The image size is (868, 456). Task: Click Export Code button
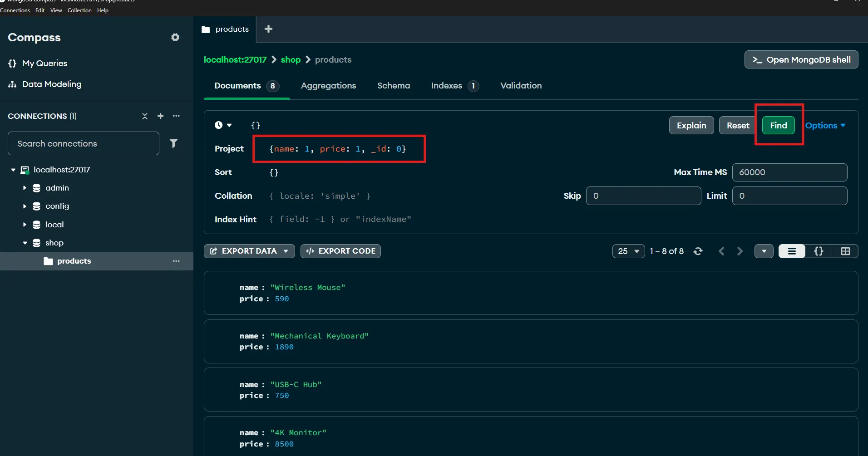coord(340,251)
